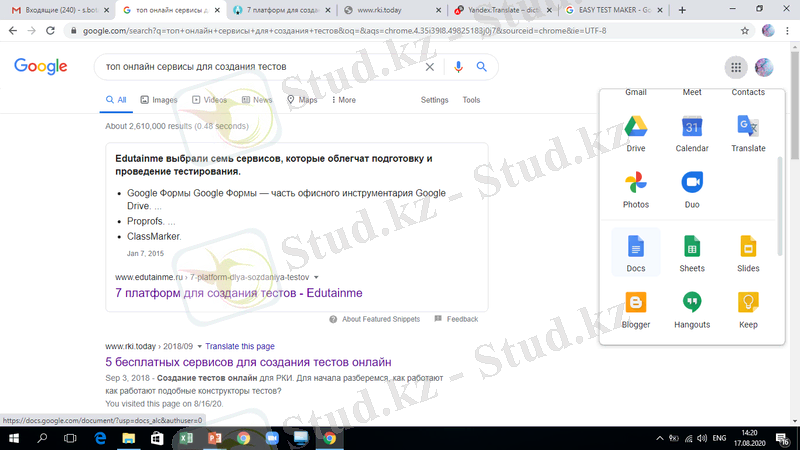
Task: Open Hangouts app
Action: pos(692,310)
